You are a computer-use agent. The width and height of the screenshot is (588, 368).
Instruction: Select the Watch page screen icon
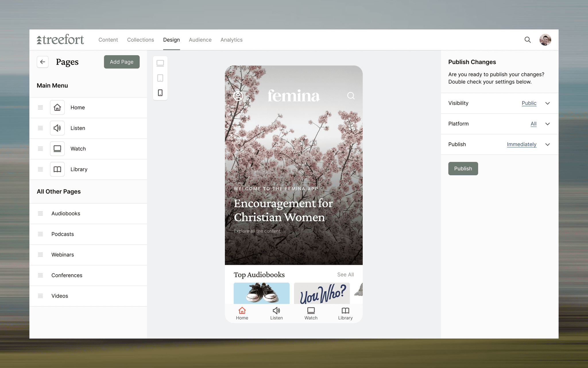click(57, 149)
